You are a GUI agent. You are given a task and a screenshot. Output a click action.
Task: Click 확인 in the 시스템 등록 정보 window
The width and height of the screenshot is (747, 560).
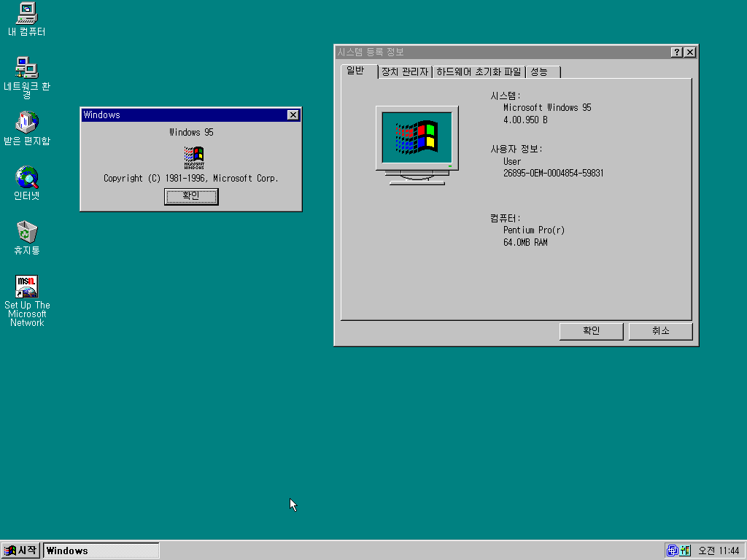pos(591,331)
